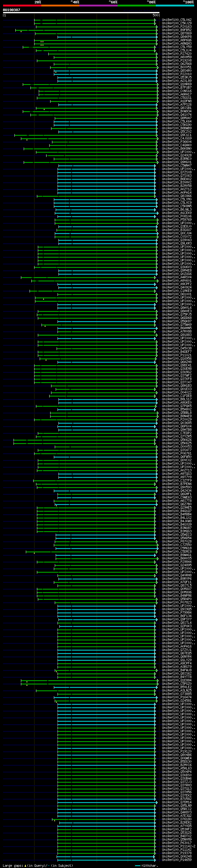Select hit label UniRef100_P36604
The height and width of the screenshot is (868, 197).
coord(177,142)
